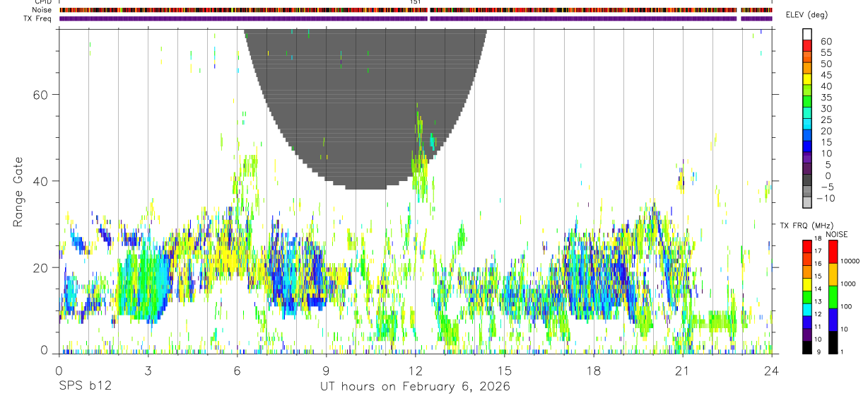Click the 'ELEV (deg)' legend title

click(x=807, y=15)
